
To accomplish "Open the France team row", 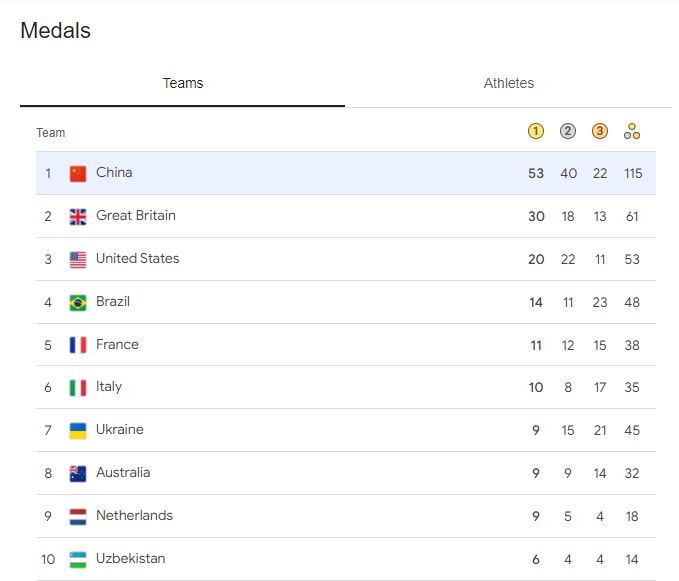I will tap(117, 345).
